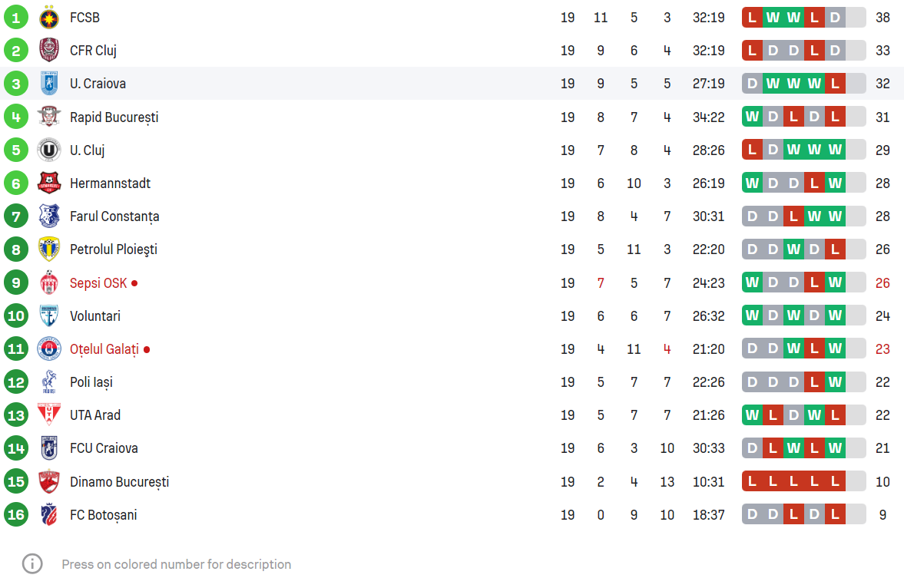This screenshot has width=904, height=588.
Task: Open the U. Craiova team page
Action: click(98, 84)
